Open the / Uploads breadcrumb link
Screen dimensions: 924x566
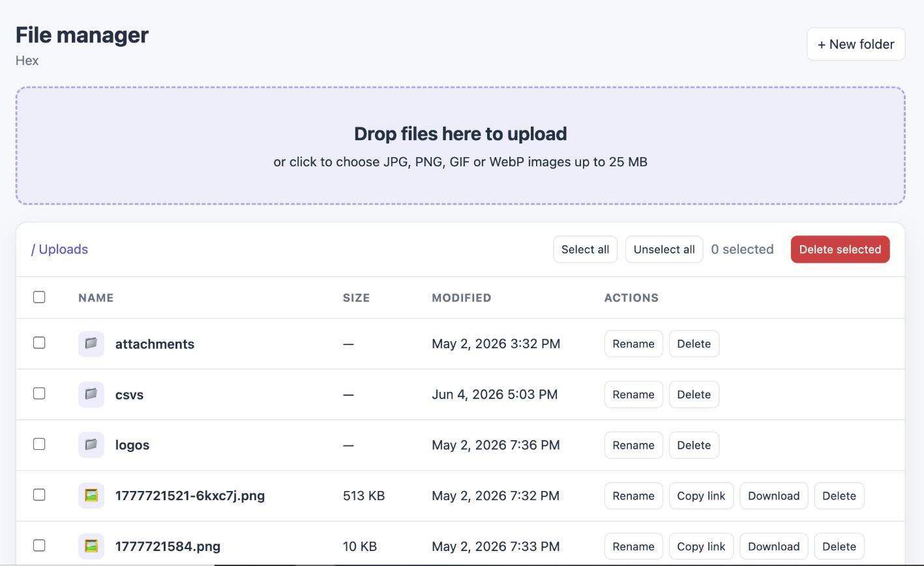click(59, 249)
